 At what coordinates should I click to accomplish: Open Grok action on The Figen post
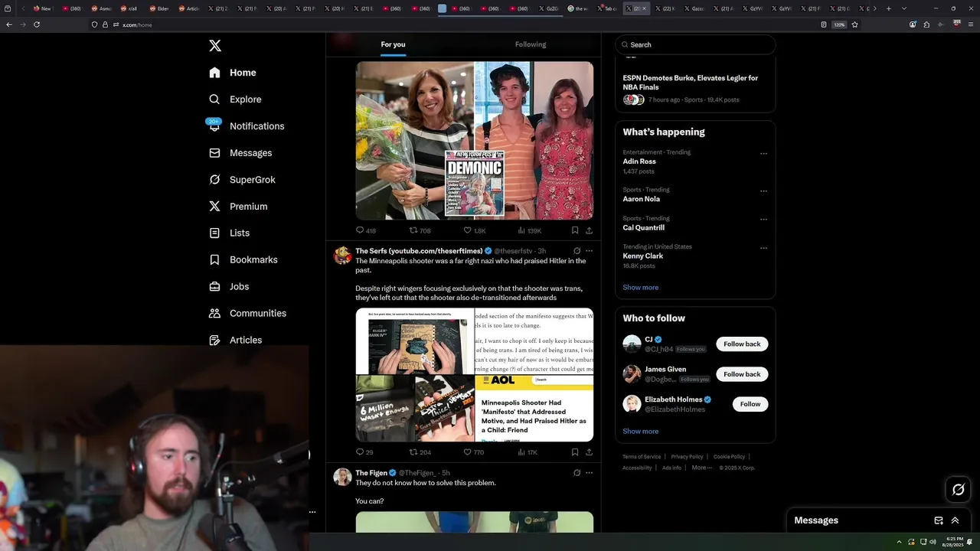[577, 473]
